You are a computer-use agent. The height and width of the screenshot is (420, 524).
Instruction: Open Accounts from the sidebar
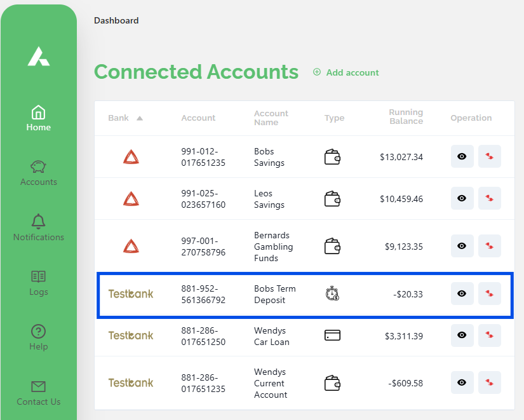tap(39, 173)
